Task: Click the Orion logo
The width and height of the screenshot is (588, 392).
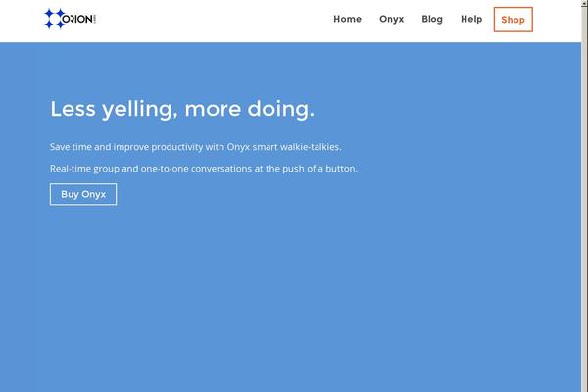Action: (x=70, y=19)
